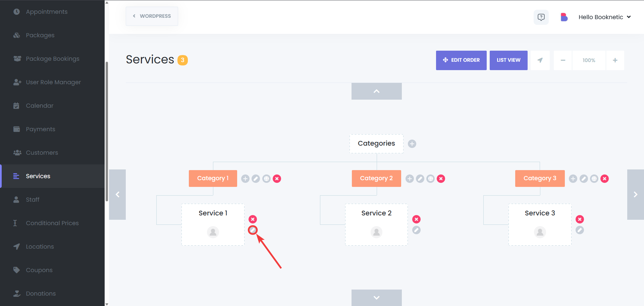Click the EDIT ORDER button
This screenshot has width=644, height=306.
[x=461, y=60]
